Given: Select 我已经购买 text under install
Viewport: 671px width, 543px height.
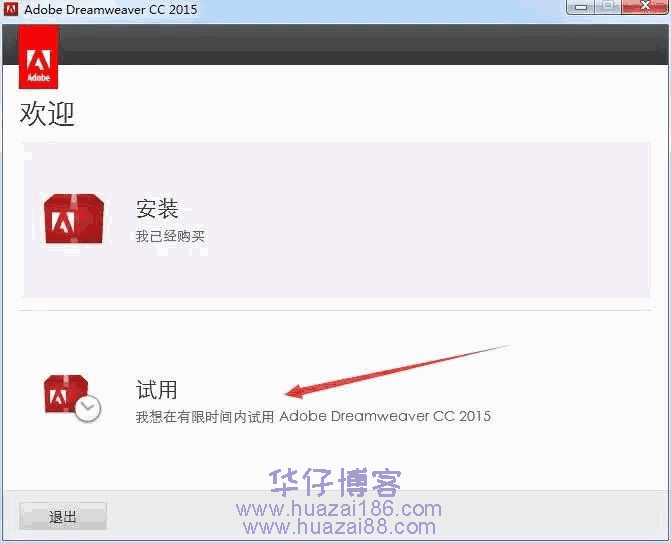Looking at the screenshot, I should (x=170, y=236).
